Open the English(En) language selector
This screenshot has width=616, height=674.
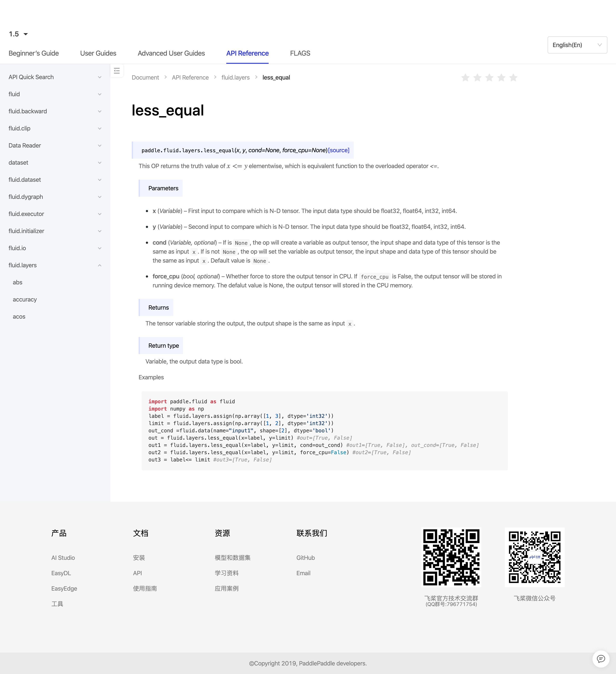click(577, 45)
